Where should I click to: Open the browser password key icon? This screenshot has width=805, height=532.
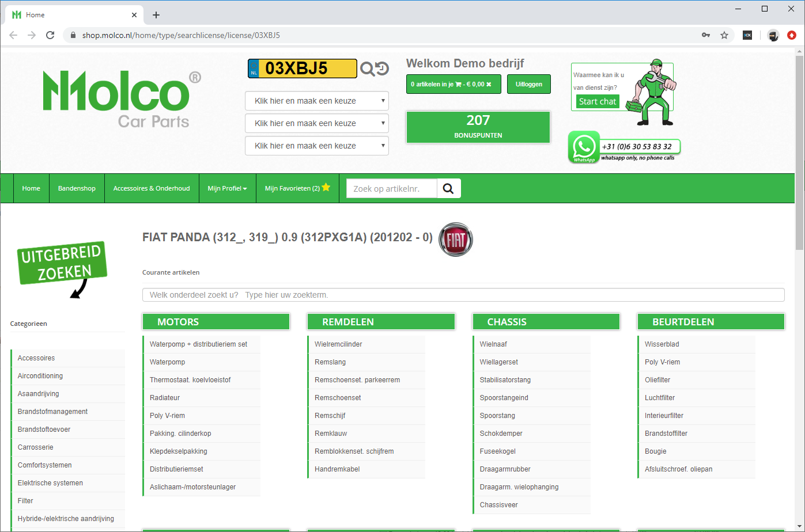[x=705, y=35]
